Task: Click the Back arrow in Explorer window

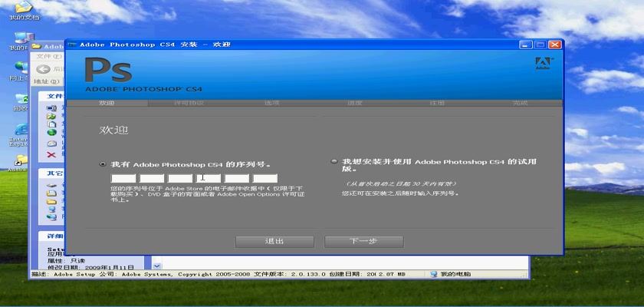Action: 43,69
